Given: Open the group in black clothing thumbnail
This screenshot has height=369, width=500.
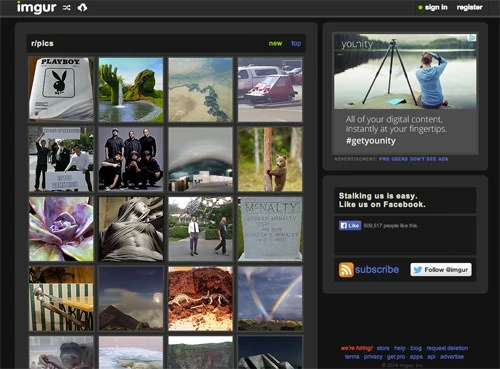Looking at the screenshot, I should (x=131, y=159).
